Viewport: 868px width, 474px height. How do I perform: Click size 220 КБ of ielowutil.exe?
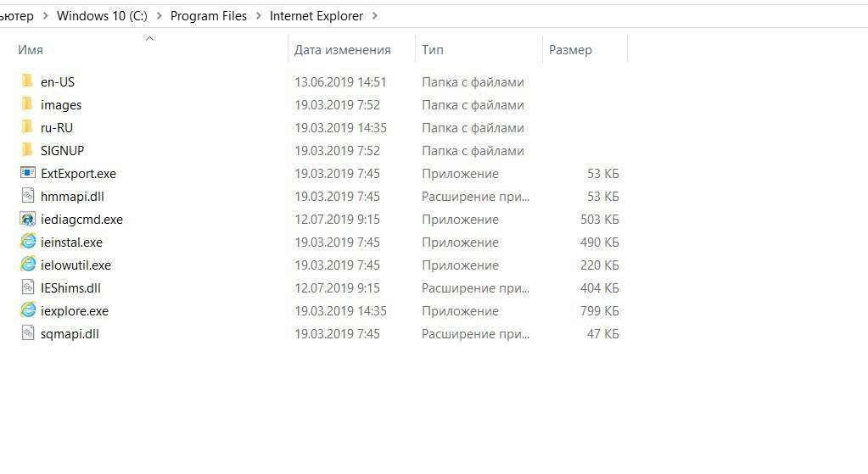tap(600, 265)
